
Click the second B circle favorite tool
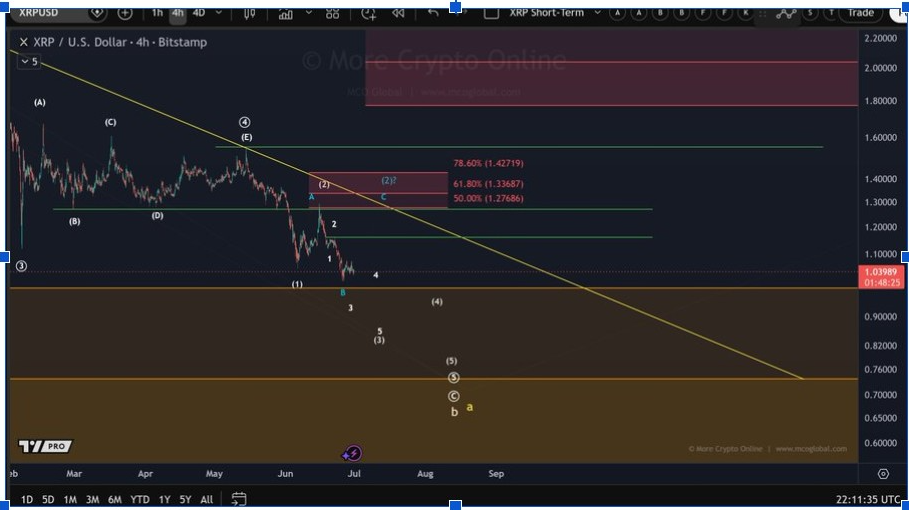click(x=681, y=13)
